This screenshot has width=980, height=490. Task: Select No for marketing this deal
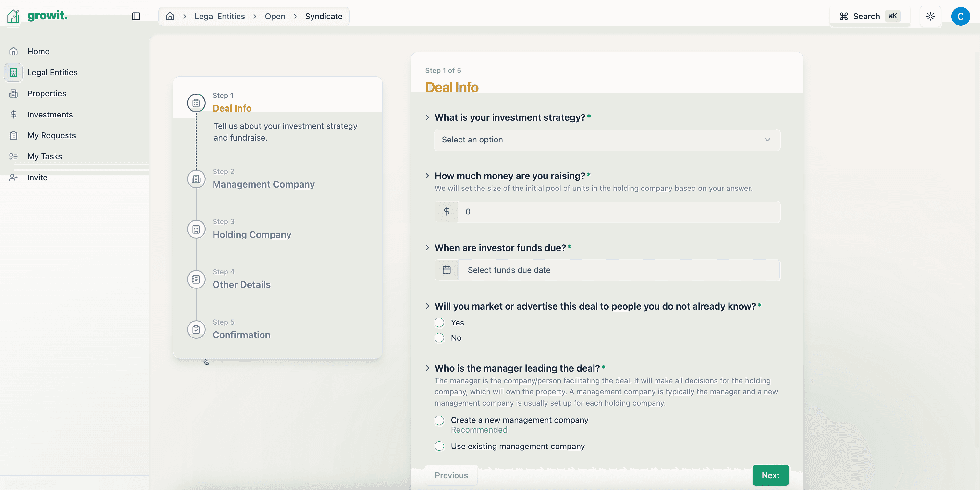click(439, 338)
